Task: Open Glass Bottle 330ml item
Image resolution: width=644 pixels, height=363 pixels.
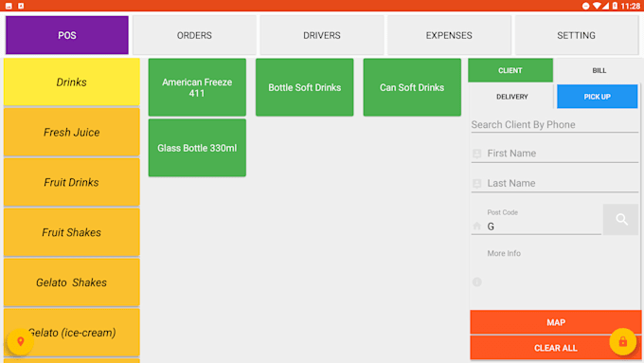Action: pos(197,148)
